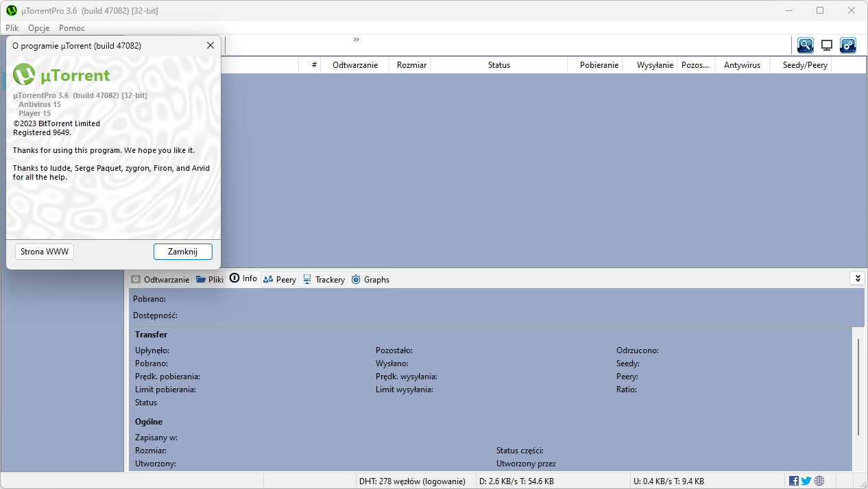Click the "Dostępność:" label
The image size is (868, 489).
(155, 315)
